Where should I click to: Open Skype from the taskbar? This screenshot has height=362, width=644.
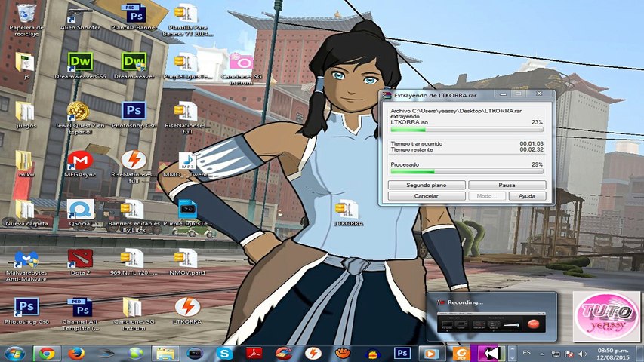point(225,354)
